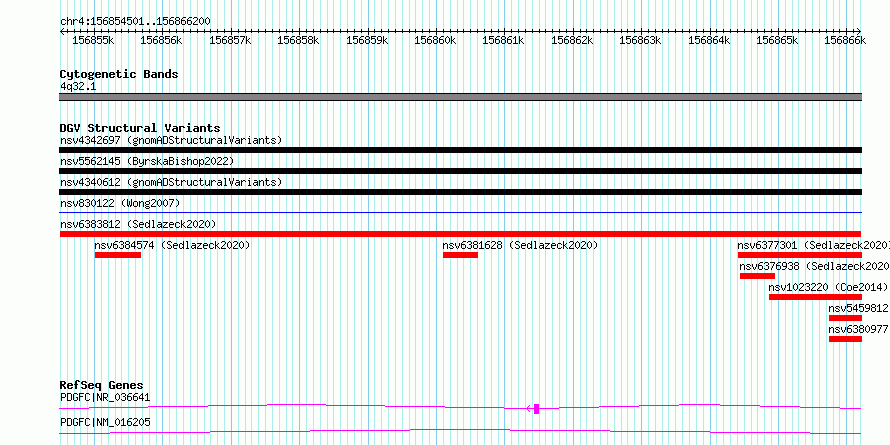Open variant label nsv6381628 (Sedlazeck2020)
Viewport: 890px width, 445px height.
pyautogui.click(x=520, y=245)
